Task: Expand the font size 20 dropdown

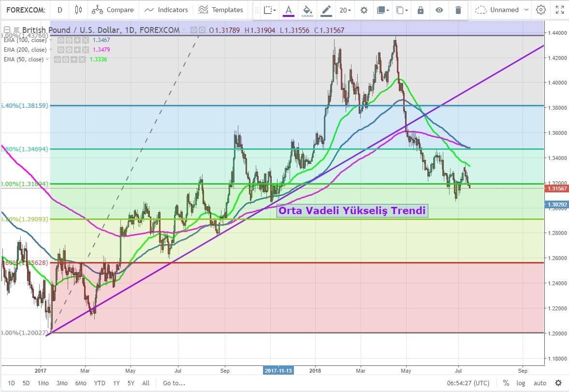Action: click(345, 10)
